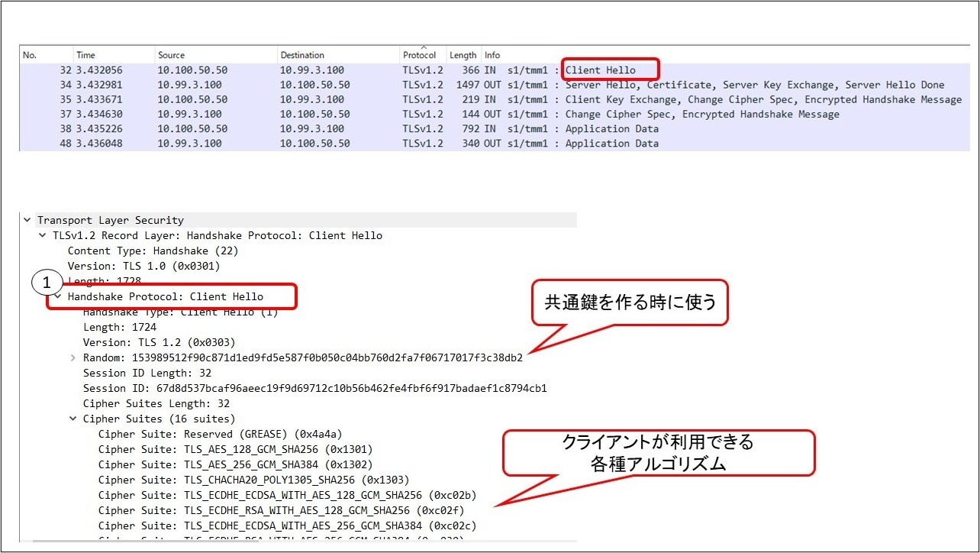Sort packets by the Time column header

coord(85,55)
